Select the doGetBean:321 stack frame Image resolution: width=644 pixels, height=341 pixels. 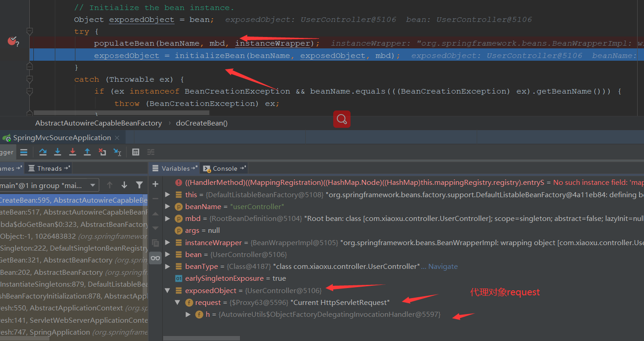(x=74, y=260)
